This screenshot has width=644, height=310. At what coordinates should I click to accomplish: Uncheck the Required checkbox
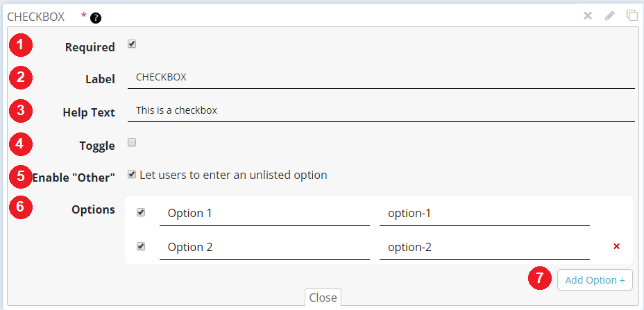pyautogui.click(x=132, y=44)
